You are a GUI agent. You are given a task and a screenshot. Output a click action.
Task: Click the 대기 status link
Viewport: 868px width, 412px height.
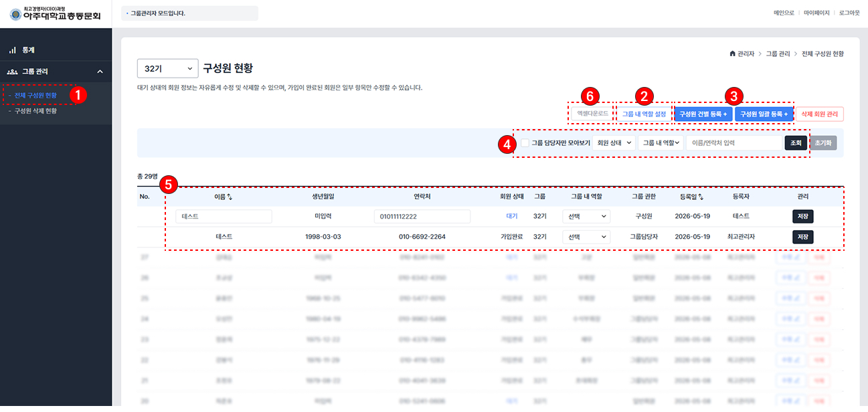[x=512, y=217]
